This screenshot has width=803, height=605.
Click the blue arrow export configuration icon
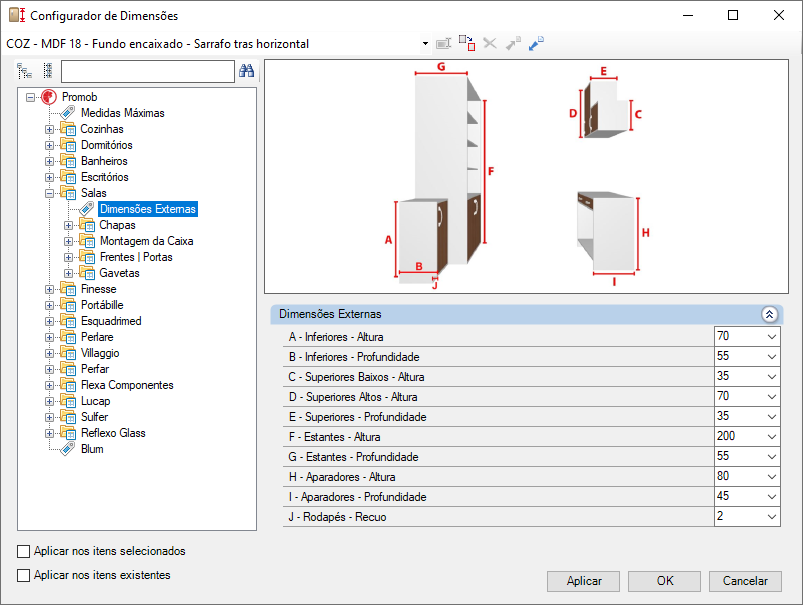[536, 44]
